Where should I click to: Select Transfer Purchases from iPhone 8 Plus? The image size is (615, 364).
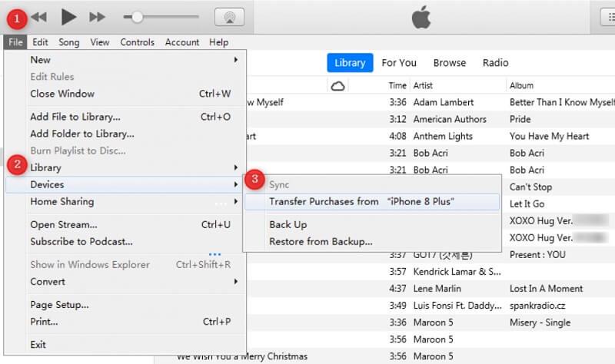[x=372, y=201]
